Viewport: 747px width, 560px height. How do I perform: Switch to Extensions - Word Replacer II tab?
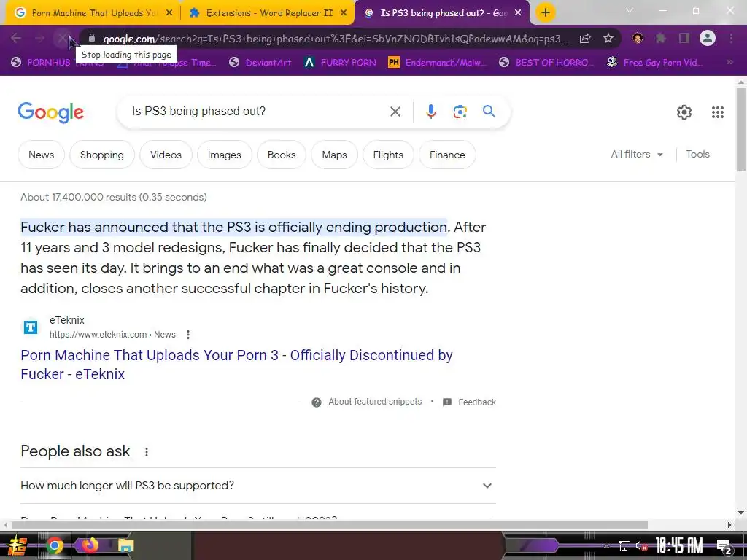click(267, 13)
